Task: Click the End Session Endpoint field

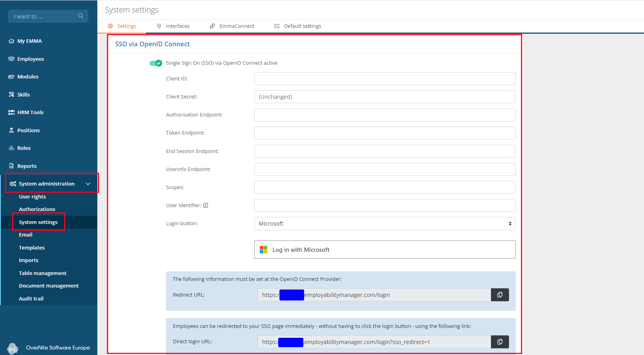Action: 385,151
